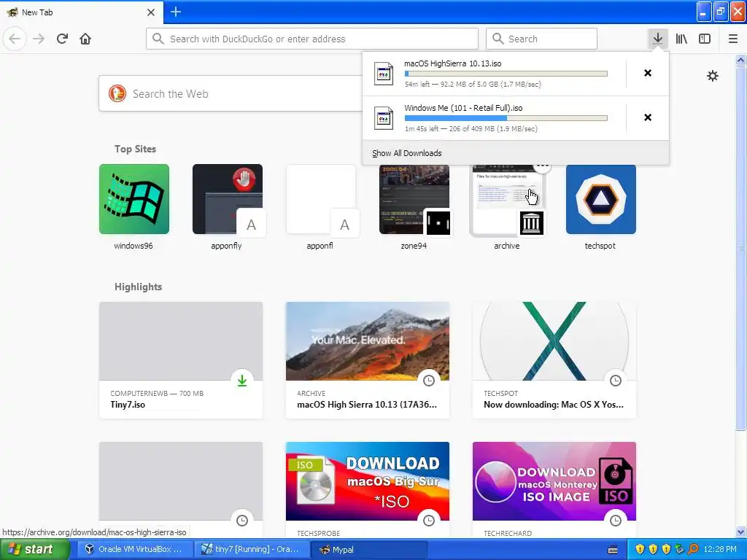Screen dimensions: 747x560
Task: Click first security shield tray icon
Action: tap(640, 549)
